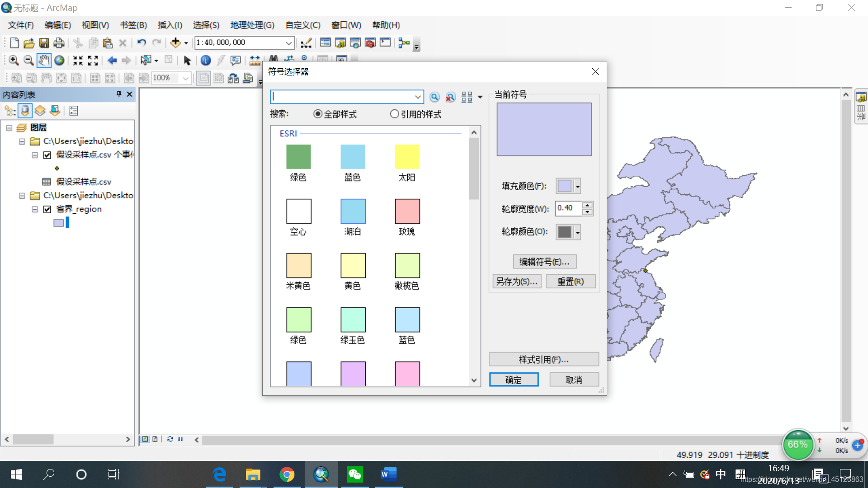
Task: Toggle the 假设采样点.csv layer checkbox
Action: click(47, 155)
